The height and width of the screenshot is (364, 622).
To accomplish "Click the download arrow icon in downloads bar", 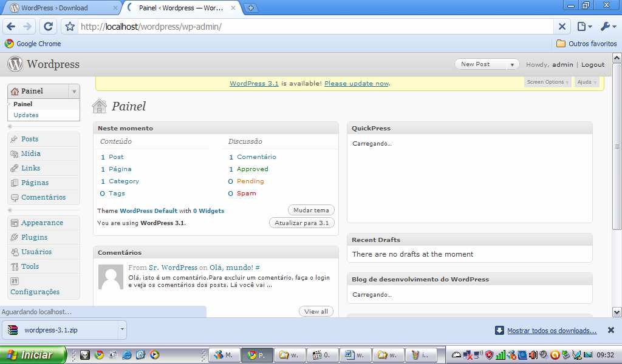I will tap(499, 331).
